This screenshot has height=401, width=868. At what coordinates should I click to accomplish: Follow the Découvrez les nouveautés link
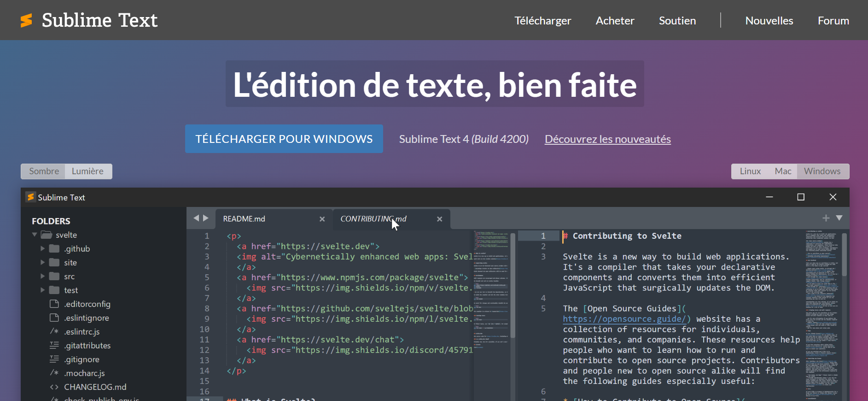pos(607,139)
